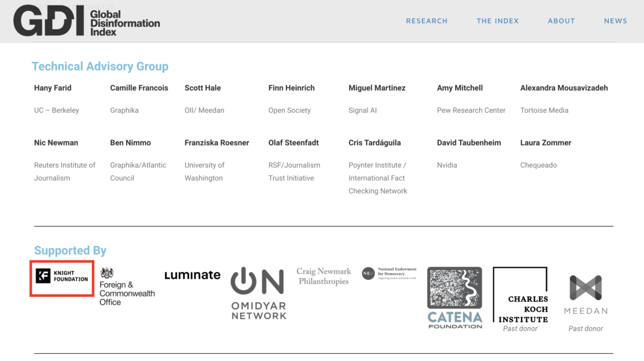Go to The Index navigation item
Viewport: 644px width, 361px height.
497,21
